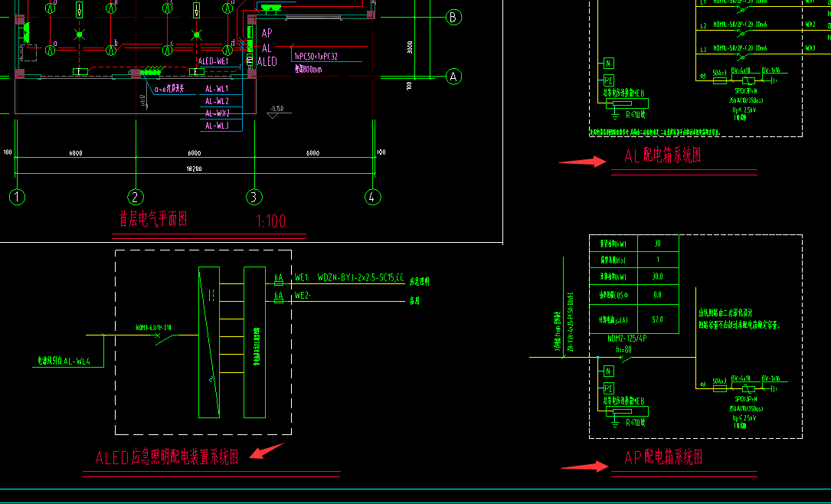831x504 pixels.
Task: Select the green cross light fixture left of marker b
Action: [x=80, y=34]
